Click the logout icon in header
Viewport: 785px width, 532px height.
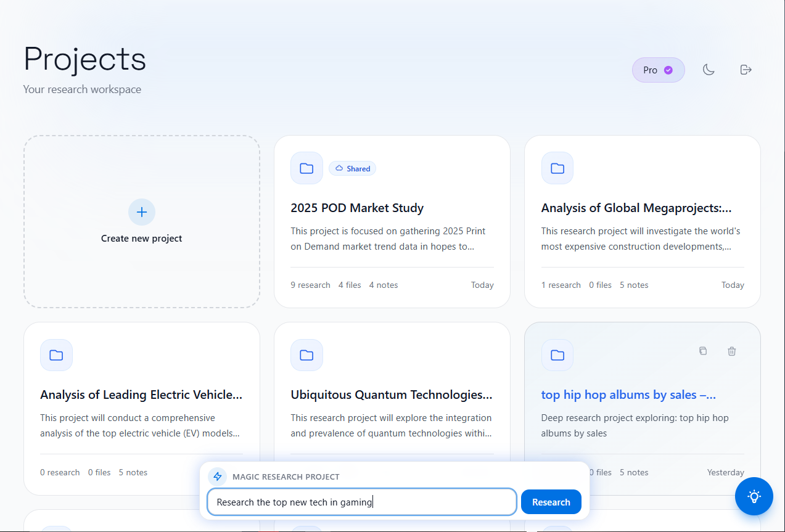pos(746,70)
